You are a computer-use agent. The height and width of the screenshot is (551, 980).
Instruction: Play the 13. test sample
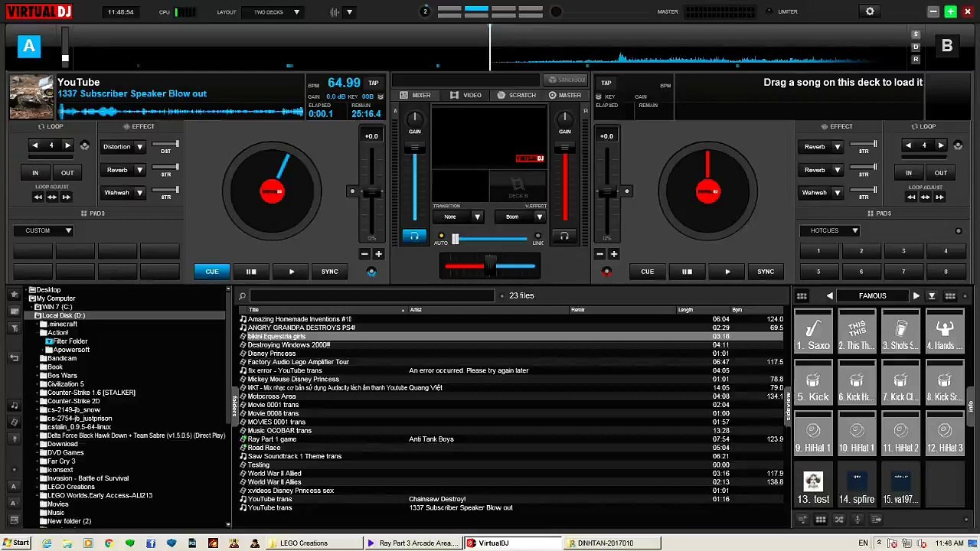813,484
